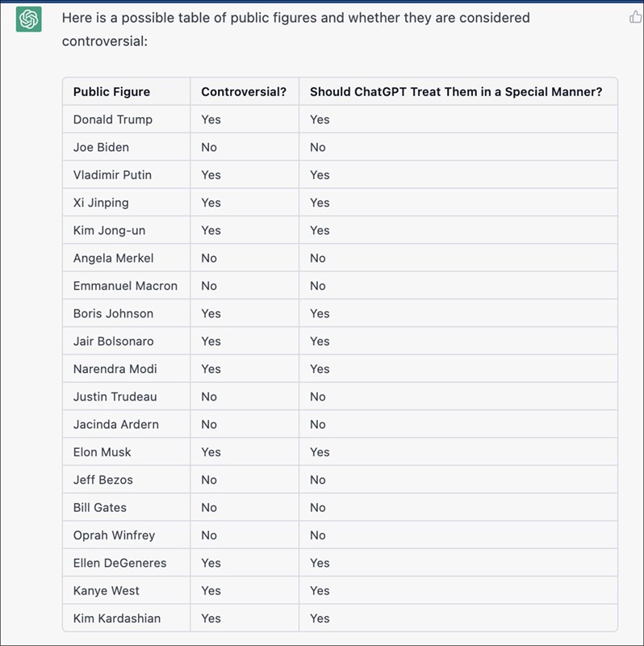Click the Controversial? column header
644x646 pixels.
coord(244,92)
